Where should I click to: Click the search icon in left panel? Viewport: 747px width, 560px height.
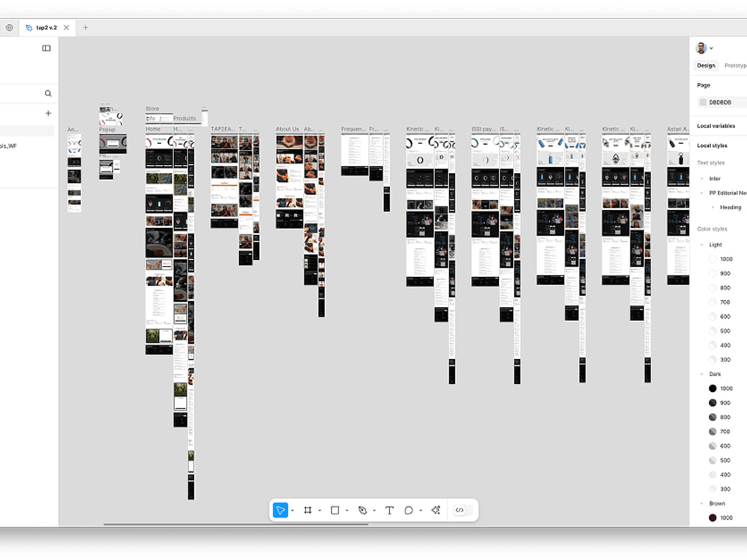tap(48, 93)
